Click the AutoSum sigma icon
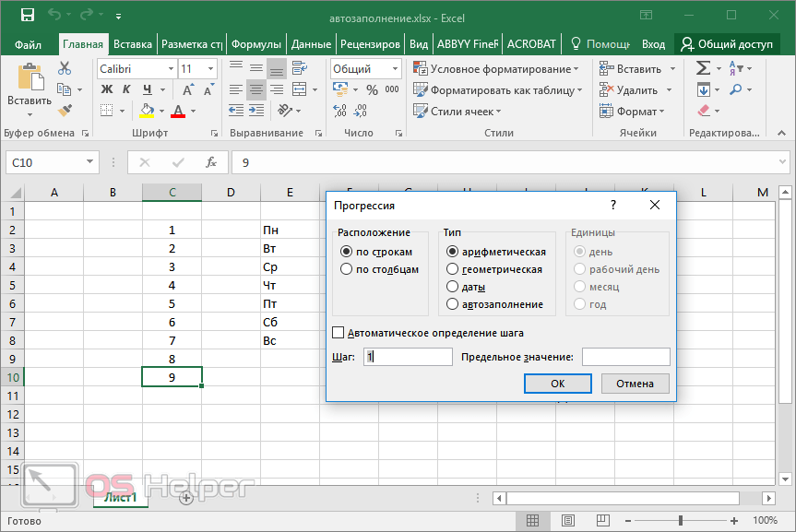This screenshot has width=796, height=532. 703,68
